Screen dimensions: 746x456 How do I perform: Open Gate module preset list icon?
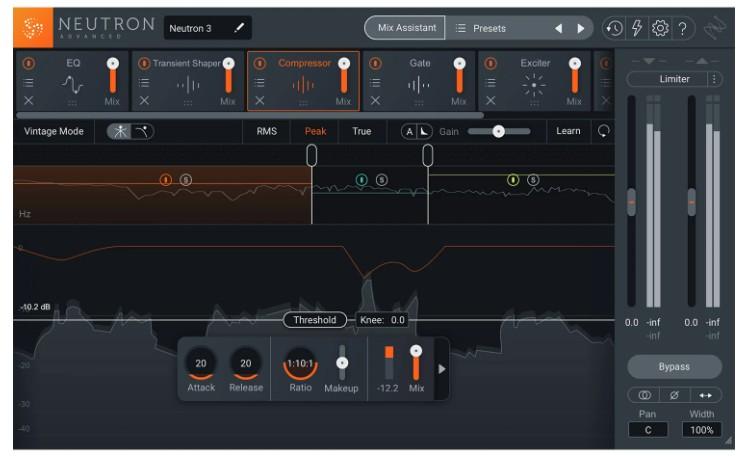tap(375, 83)
